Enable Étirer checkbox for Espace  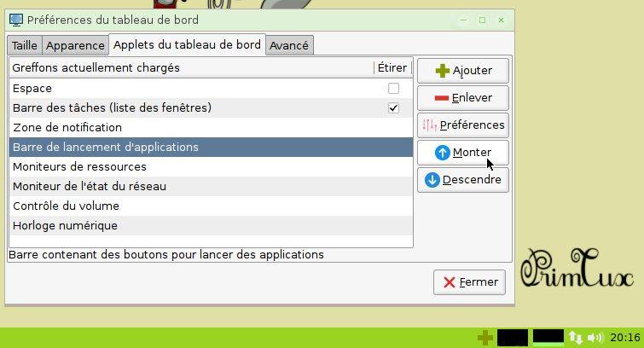[393, 89]
